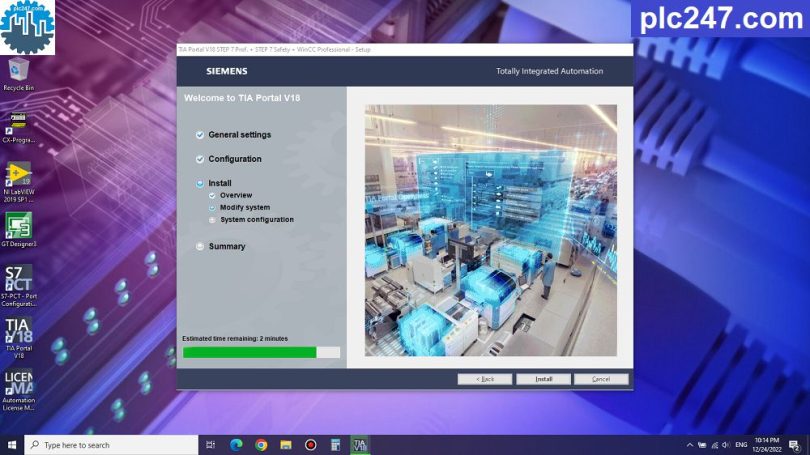Click the SIEMENS logo in header

click(227, 71)
